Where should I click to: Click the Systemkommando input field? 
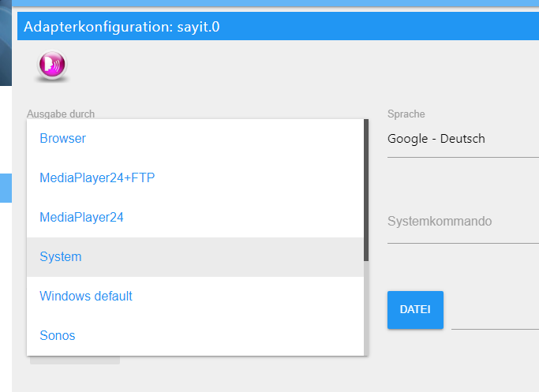462,222
